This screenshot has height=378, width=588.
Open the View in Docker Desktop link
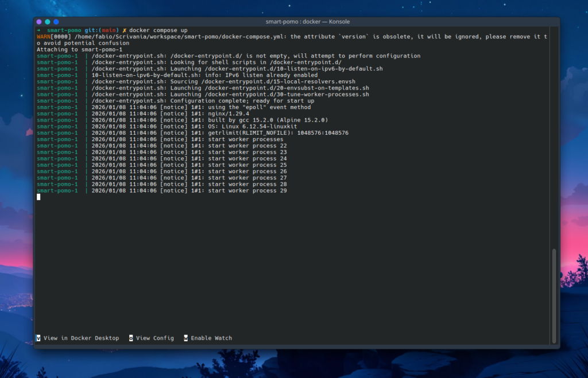(x=81, y=338)
